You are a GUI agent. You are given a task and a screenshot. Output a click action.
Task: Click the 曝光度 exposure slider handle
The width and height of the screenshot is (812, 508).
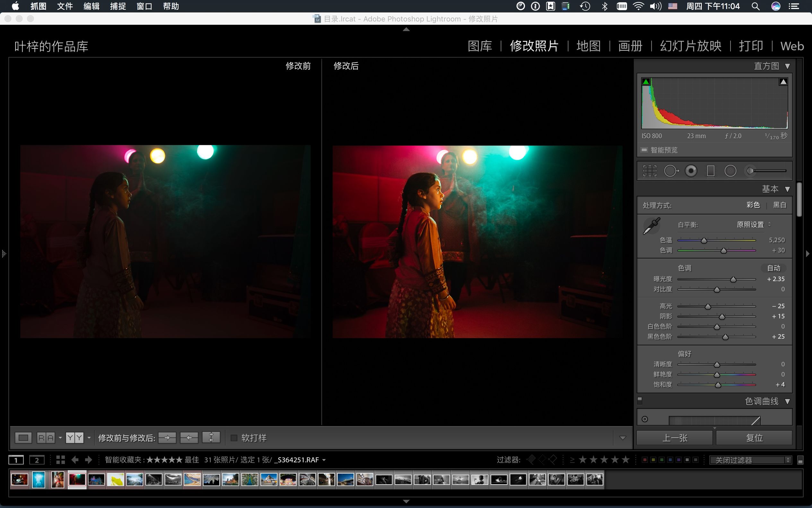click(733, 280)
